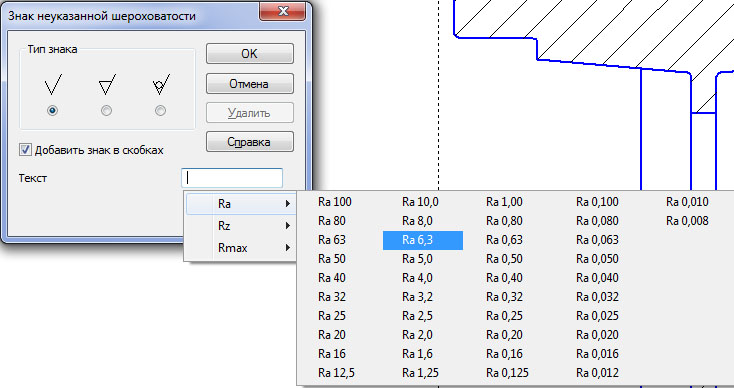Click the Удалить button
Screen dimensions: 734x388
pos(250,113)
